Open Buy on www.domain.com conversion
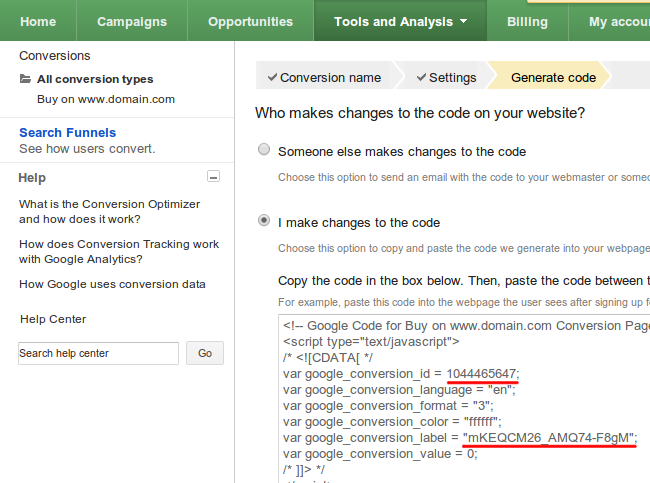Viewport: 650px width, 483px height. pos(106,99)
